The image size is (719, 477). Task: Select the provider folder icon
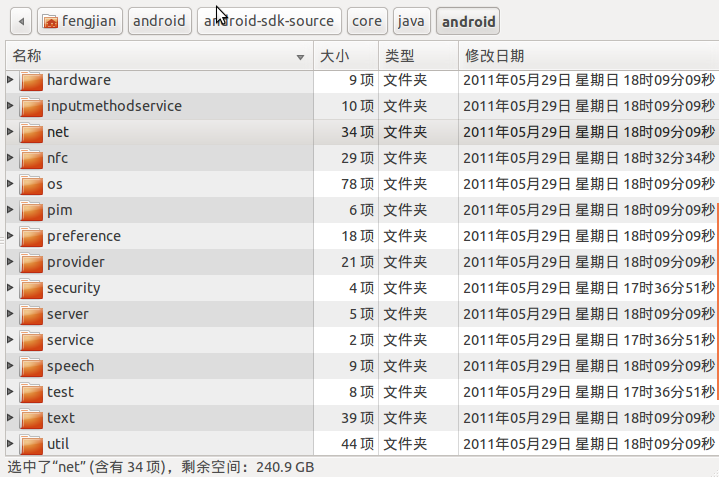click(31, 262)
